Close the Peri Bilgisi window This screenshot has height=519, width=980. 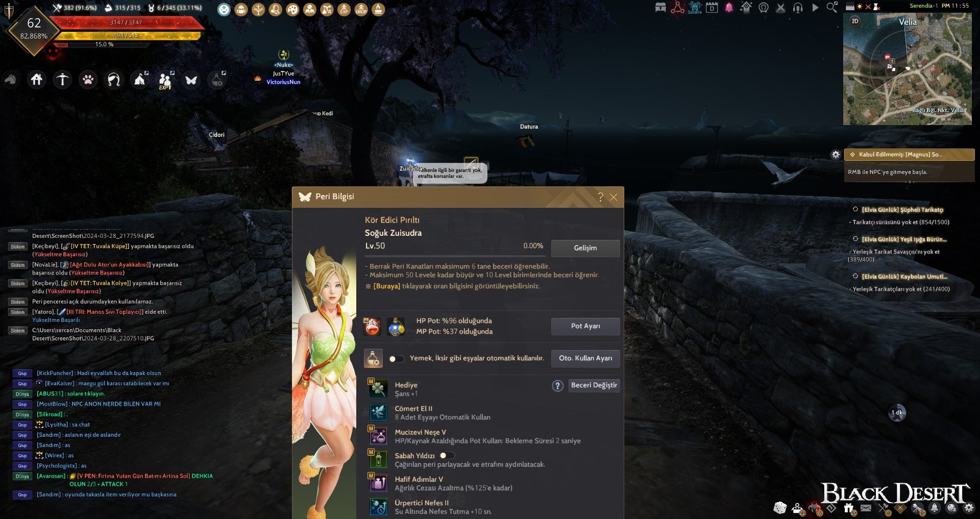pyautogui.click(x=614, y=197)
